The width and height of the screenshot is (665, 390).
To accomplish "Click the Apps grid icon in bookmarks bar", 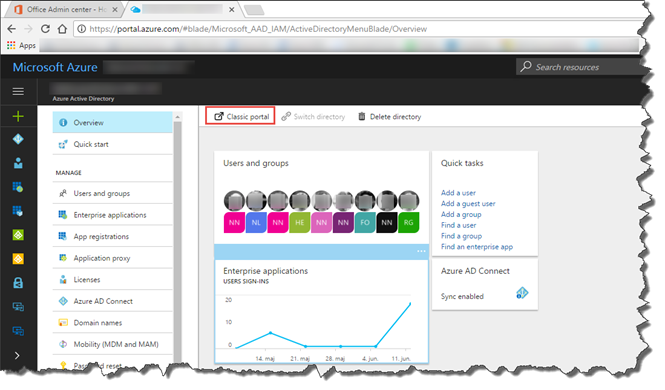I will (x=11, y=45).
